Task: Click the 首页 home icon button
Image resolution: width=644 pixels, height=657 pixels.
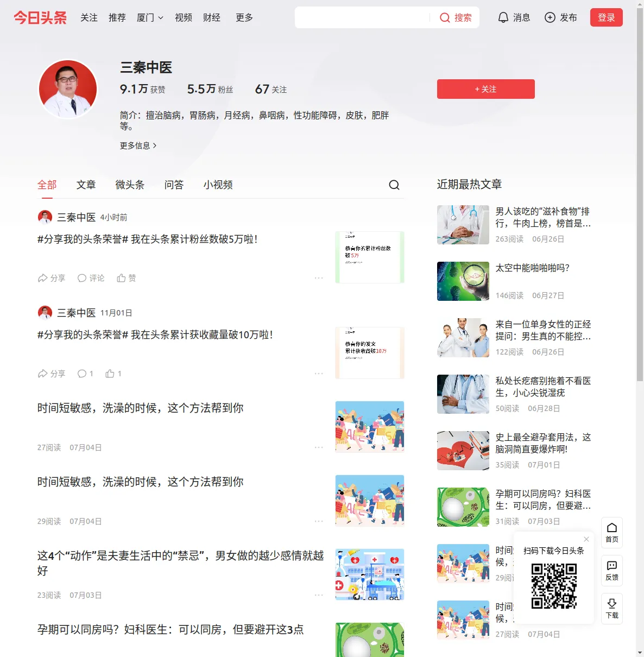Action: click(x=612, y=533)
